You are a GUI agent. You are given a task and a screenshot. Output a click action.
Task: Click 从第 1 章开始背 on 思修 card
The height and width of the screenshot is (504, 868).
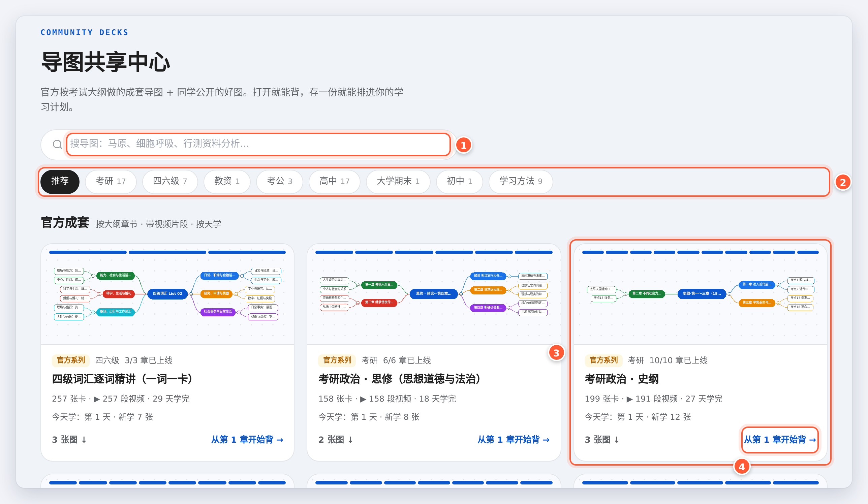tap(514, 440)
